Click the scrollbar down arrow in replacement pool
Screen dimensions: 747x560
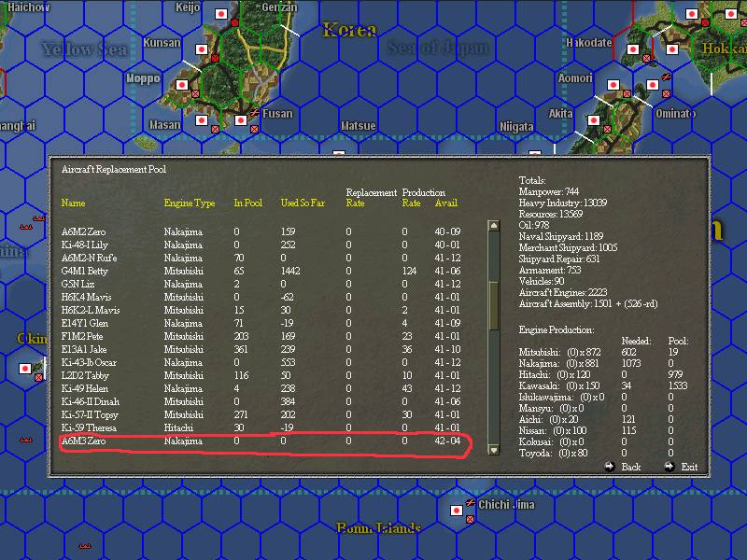[x=494, y=449]
